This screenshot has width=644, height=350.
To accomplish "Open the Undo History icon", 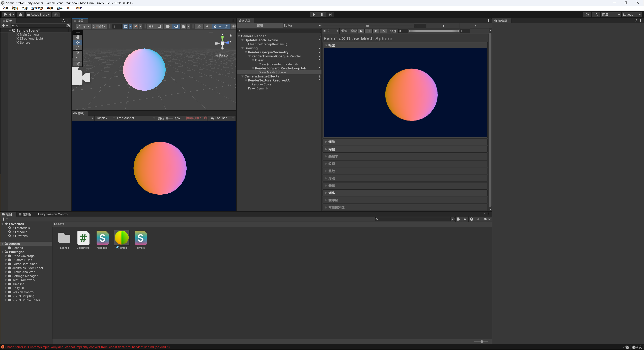I will coord(587,15).
